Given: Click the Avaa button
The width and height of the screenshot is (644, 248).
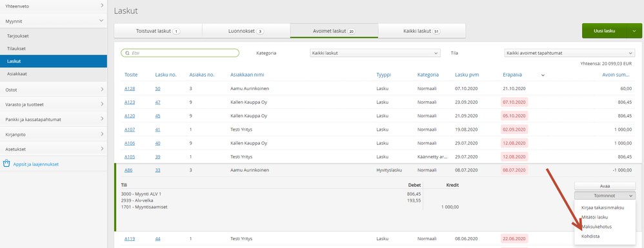Looking at the screenshot, I should click(x=605, y=186).
